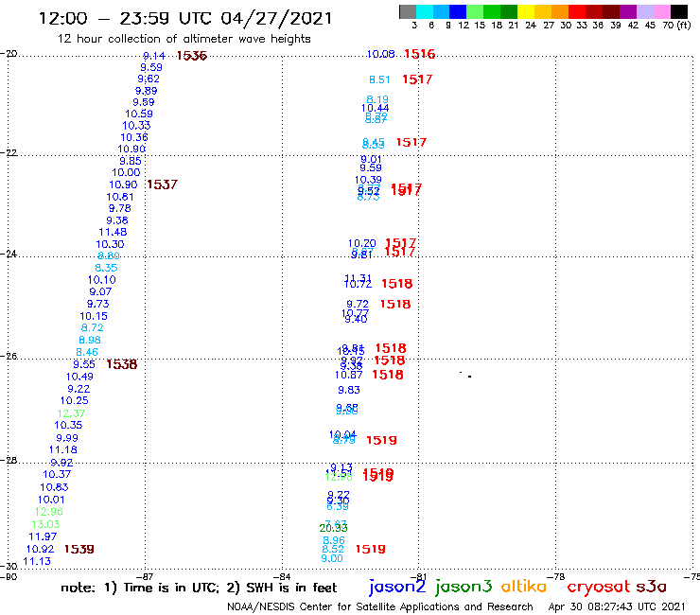Click the wave height value 9.55
The image size is (700, 615).
(84, 364)
